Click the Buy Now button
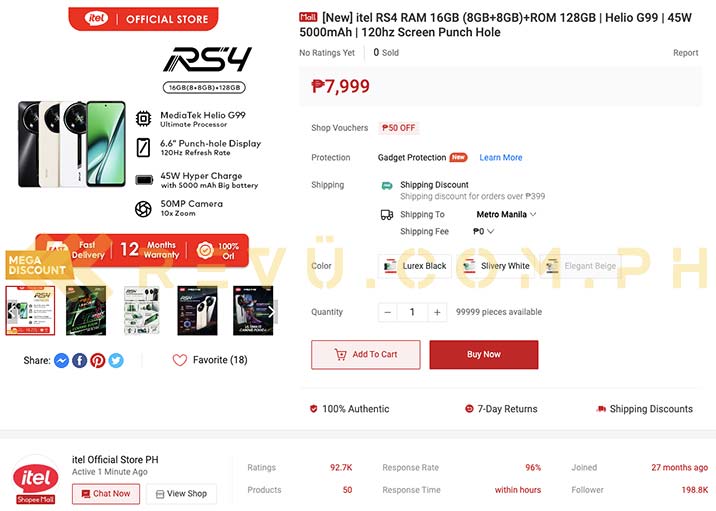 pos(484,354)
